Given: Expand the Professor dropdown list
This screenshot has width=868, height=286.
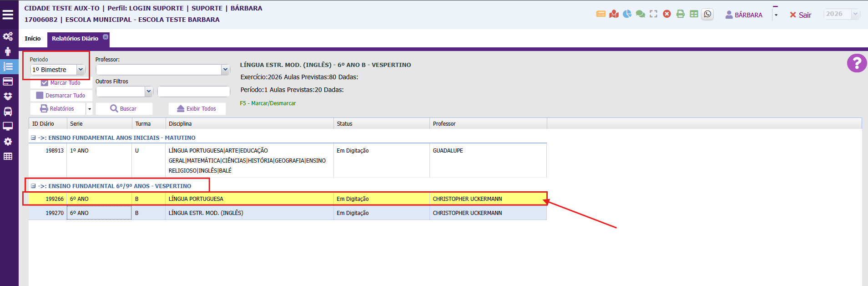Looking at the screenshot, I should pyautogui.click(x=225, y=70).
